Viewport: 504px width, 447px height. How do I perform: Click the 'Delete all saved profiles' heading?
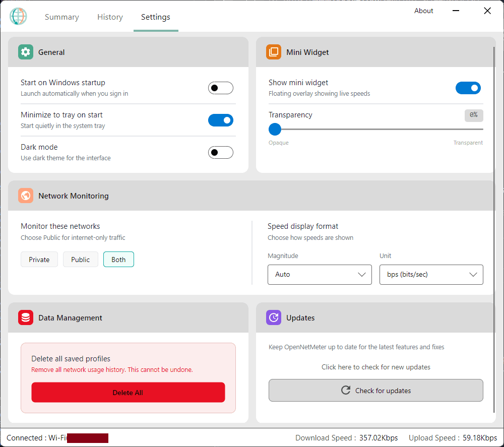[71, 359]
